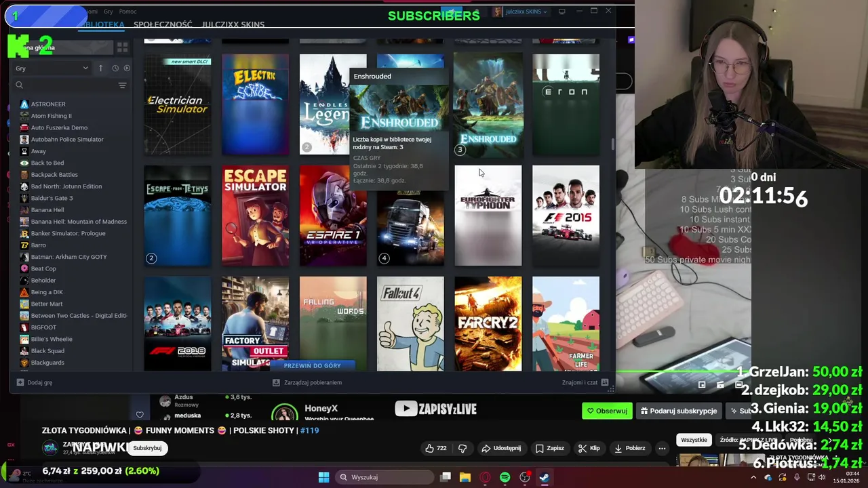Open Escape Simulator game cover
Image resolution: width=868 pixels, height=488 pixels.
pos(255,216)
